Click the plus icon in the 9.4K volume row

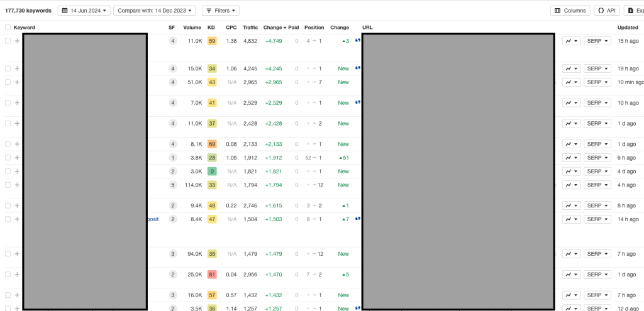[17, 205]
